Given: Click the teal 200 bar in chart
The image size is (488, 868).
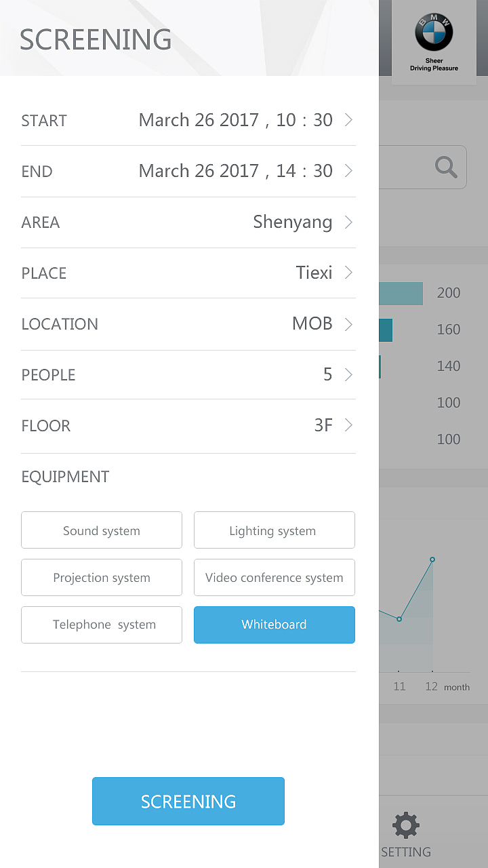Looking at the screenshot, I should pyautogui.click(x=401, y=294).
